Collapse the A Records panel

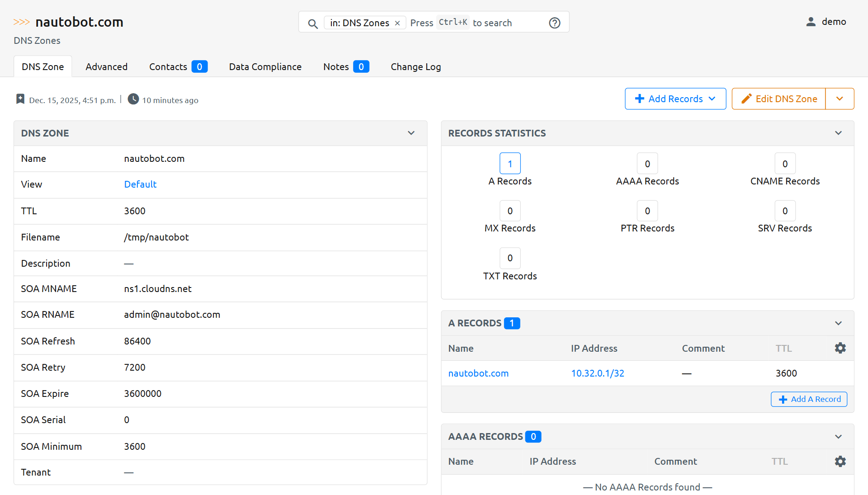838,323
